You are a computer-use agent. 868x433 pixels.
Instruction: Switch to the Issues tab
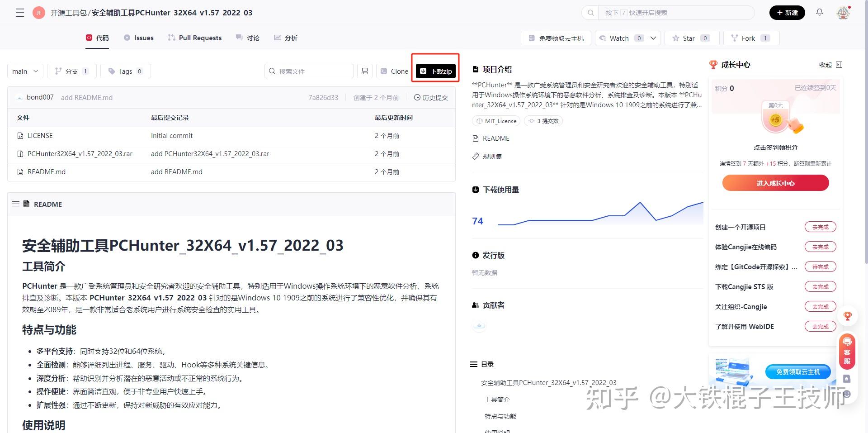pos(138,38)
